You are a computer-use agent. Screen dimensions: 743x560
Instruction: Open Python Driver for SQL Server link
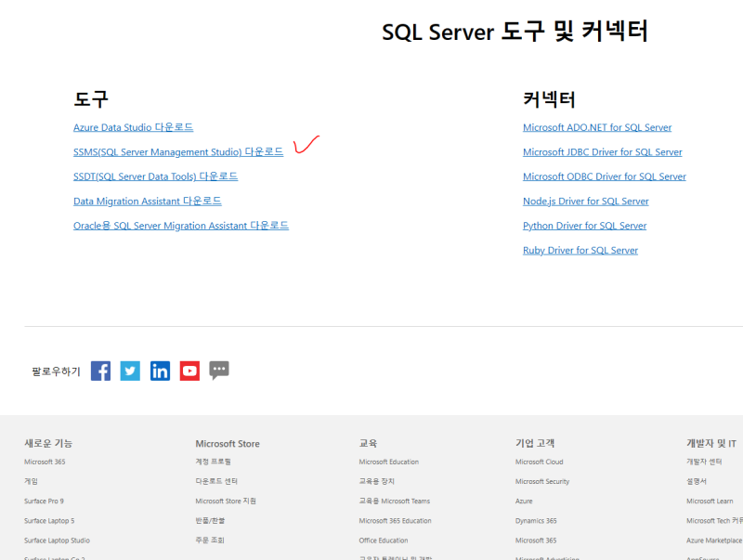tap(584, 225)
